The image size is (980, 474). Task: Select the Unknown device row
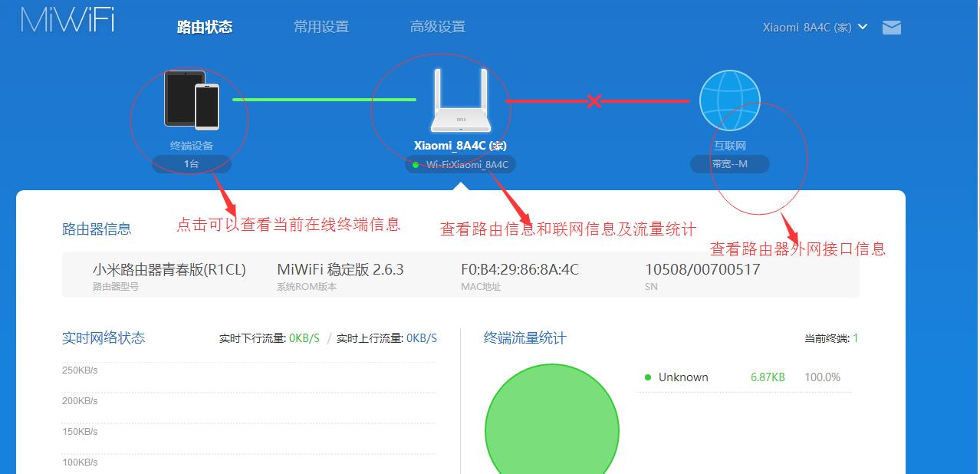tap(744, 377)
